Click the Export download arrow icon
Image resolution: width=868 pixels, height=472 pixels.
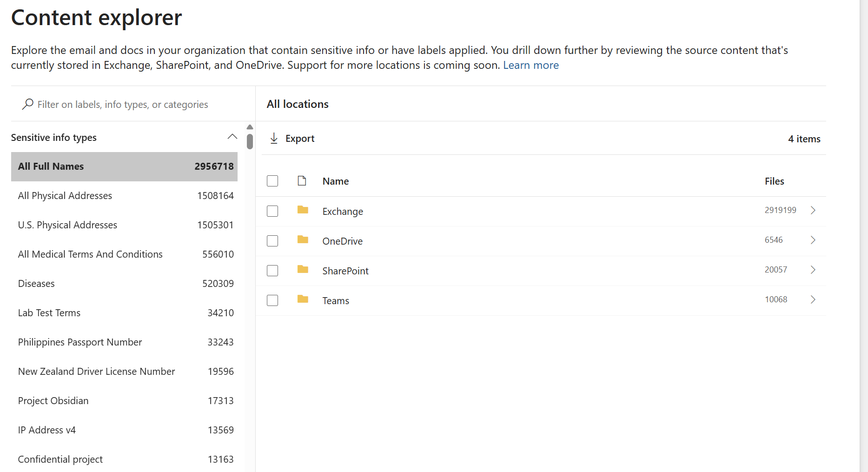click(274, 138)
